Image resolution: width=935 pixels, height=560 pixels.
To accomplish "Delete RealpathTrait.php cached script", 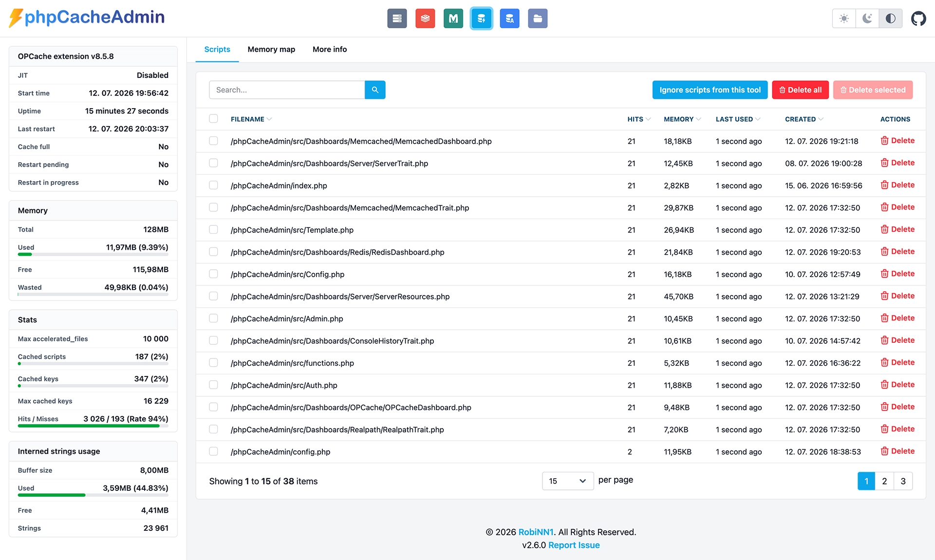I will [x=898, y=429].
